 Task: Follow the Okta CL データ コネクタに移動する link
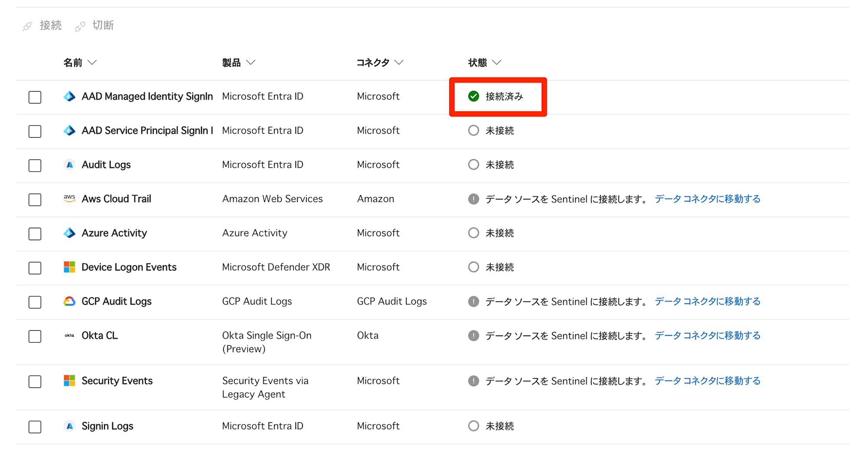pos(707,336)
